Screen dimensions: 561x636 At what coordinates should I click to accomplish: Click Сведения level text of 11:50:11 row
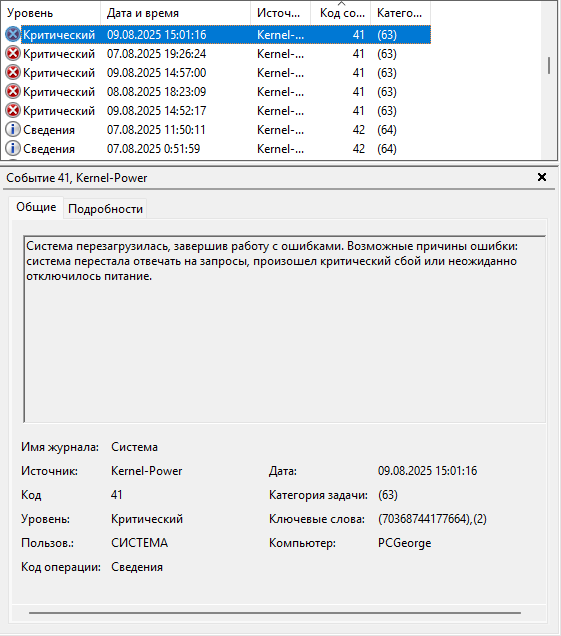pos(49,130)
